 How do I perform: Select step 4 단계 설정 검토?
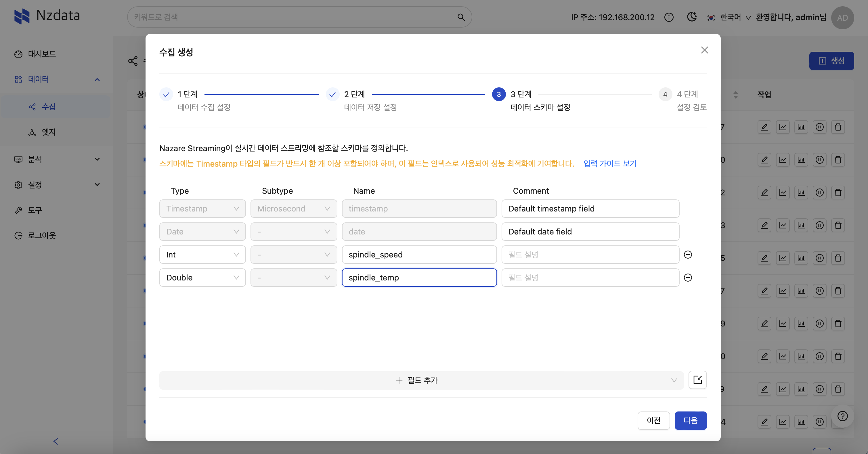[x=683, y=100]
